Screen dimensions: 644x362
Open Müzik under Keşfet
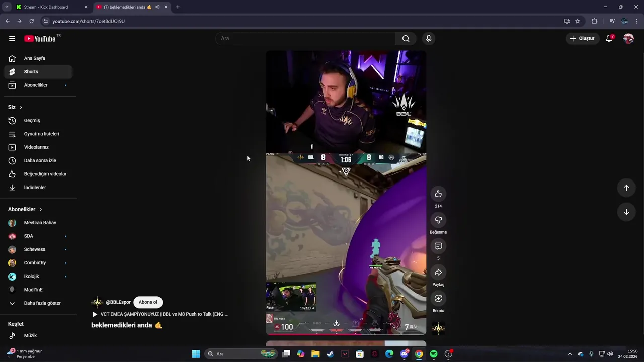coord(38,336)
